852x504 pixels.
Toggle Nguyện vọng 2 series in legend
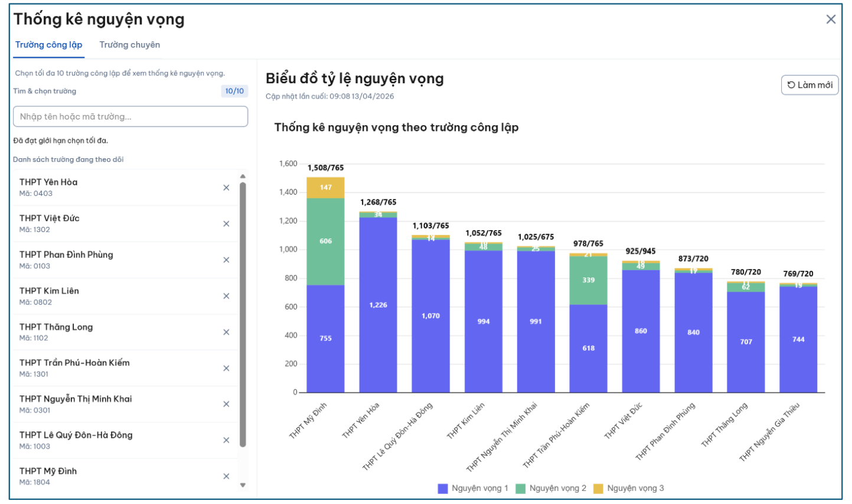pos(551,489)
